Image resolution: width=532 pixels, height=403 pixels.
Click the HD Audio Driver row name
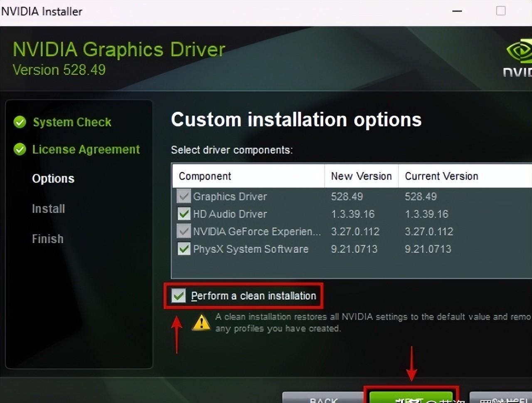click(230, 214)
